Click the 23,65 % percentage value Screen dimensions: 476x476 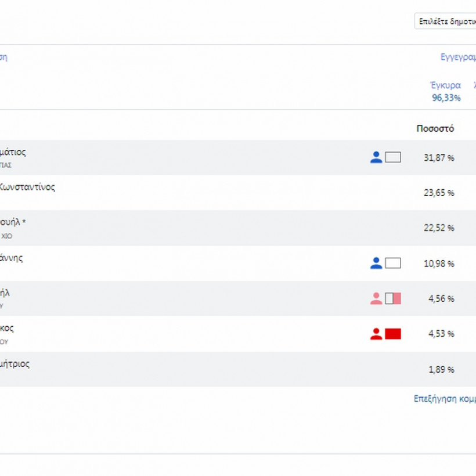coord(439,193)
